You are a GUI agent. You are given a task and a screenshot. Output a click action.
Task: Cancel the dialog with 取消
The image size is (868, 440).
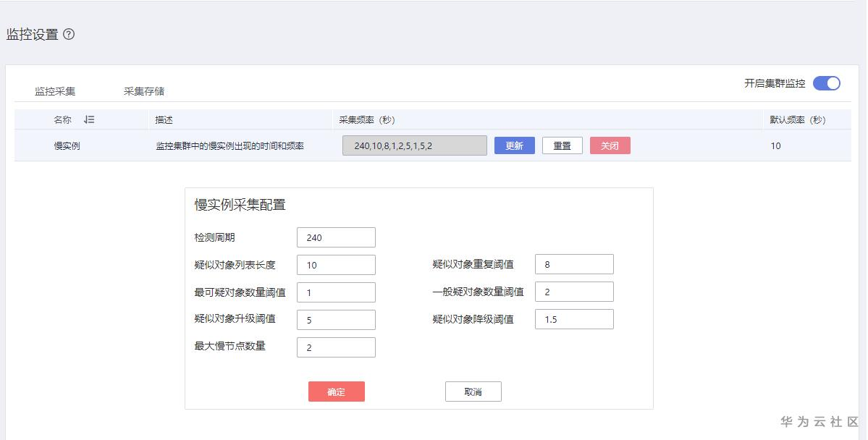point(473,392)
